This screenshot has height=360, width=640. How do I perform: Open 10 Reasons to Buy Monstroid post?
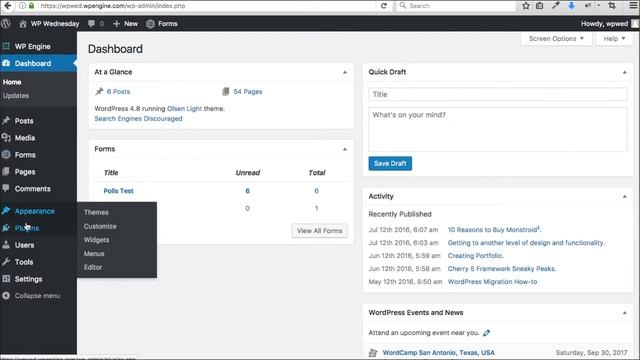click(494, 230)
